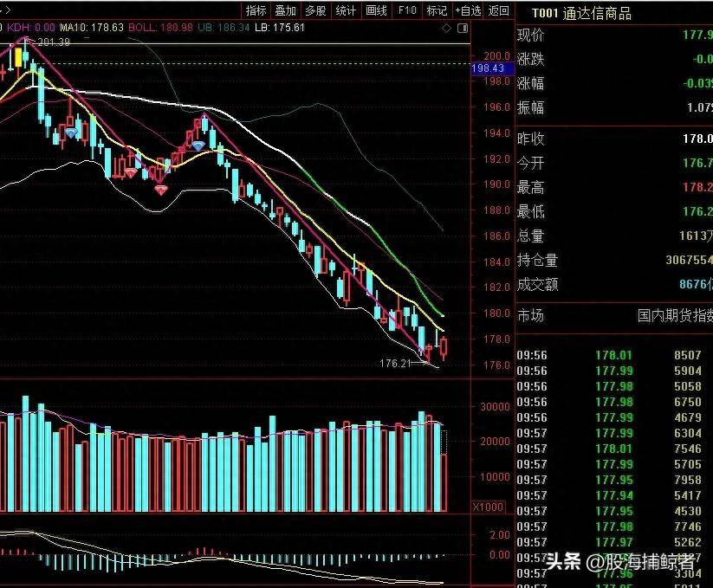Click the 涨跌 change row
This screenshot has height=588, width=713.
click(614, 59)
